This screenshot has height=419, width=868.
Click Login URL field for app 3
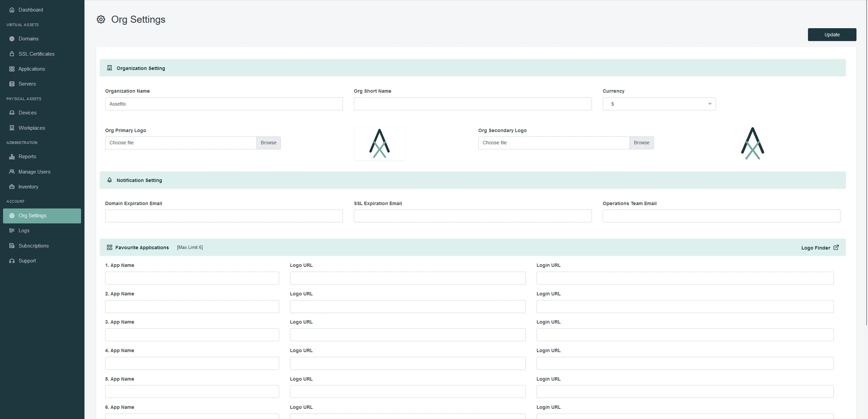[x=685, y=335]
